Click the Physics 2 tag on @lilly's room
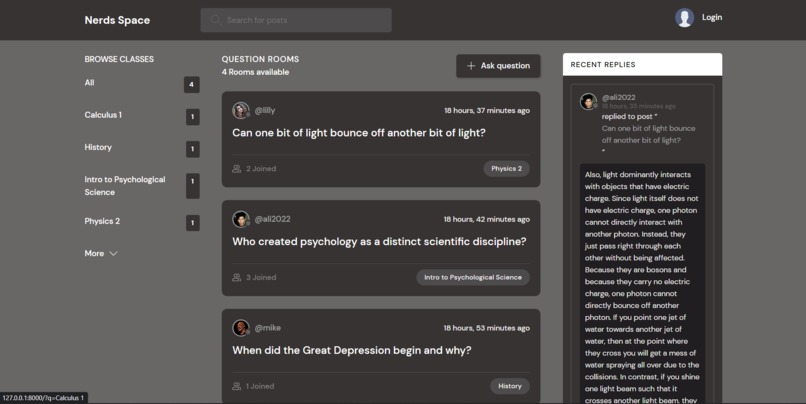The width and height of the screenshot is (806, 404). click(x=506, y=169)
